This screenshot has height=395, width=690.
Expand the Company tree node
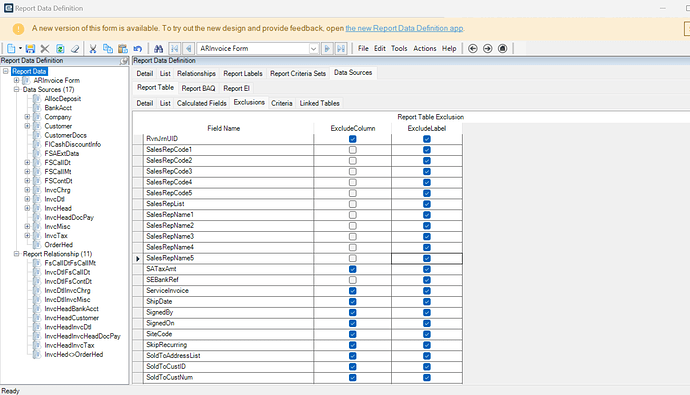27,117
